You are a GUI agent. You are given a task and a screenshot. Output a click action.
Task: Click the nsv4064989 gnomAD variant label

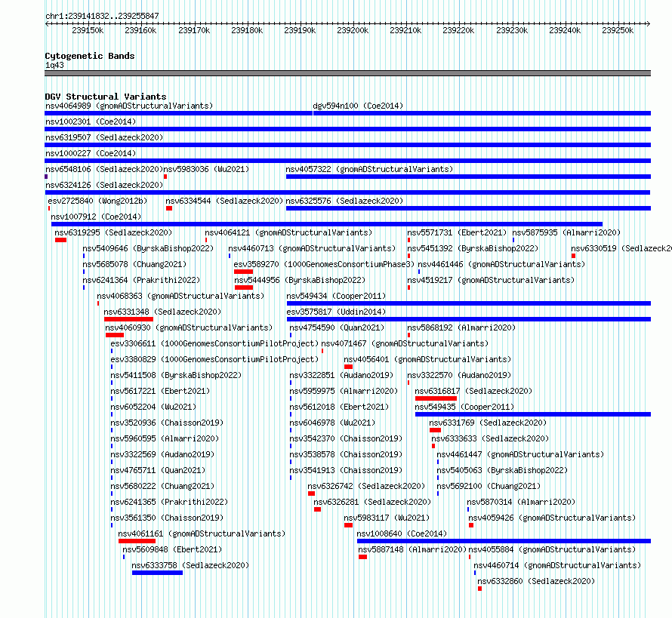[x=129, y=106]
